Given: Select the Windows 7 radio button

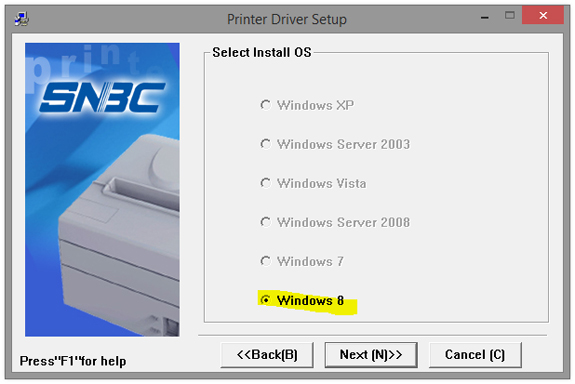Looking at the screenshot, I should pyautogui.click(x=265, y=261).
